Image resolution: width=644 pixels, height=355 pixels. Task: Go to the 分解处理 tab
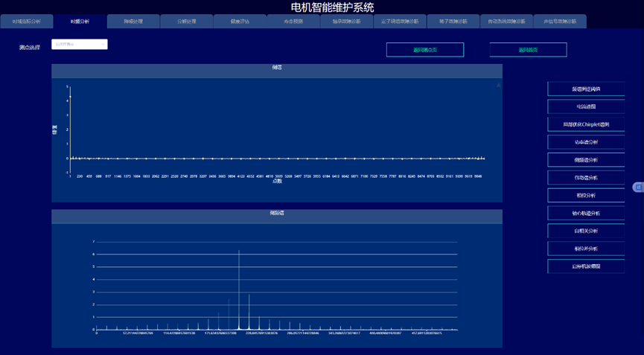(187, 22)
